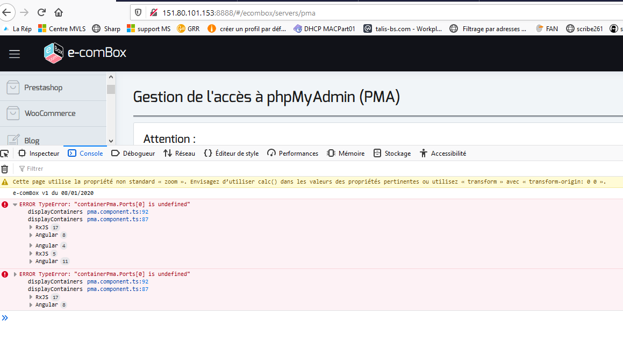The image size is (623, 364).
Task: Switch to the Console tab
Action: pos(85,153)
